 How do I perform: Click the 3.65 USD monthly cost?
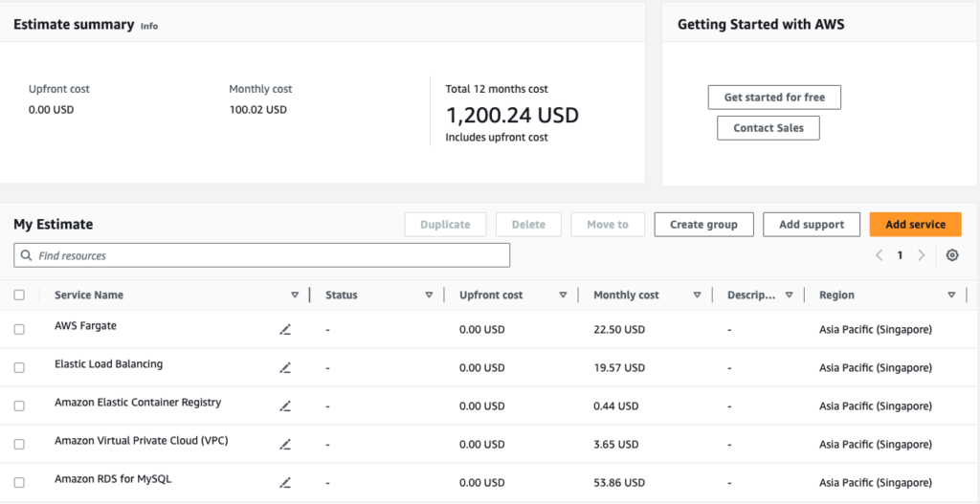616,444
